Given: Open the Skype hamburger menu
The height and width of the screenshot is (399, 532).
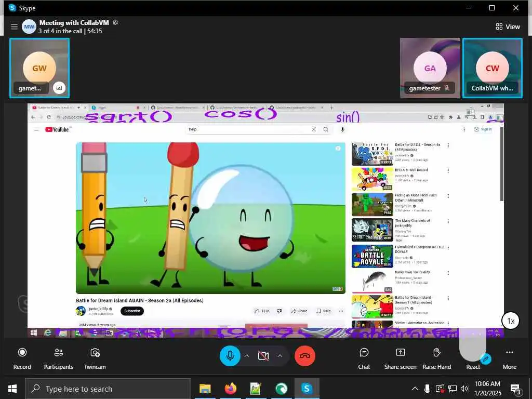Looking at the screenshot, I should (14, 26).
